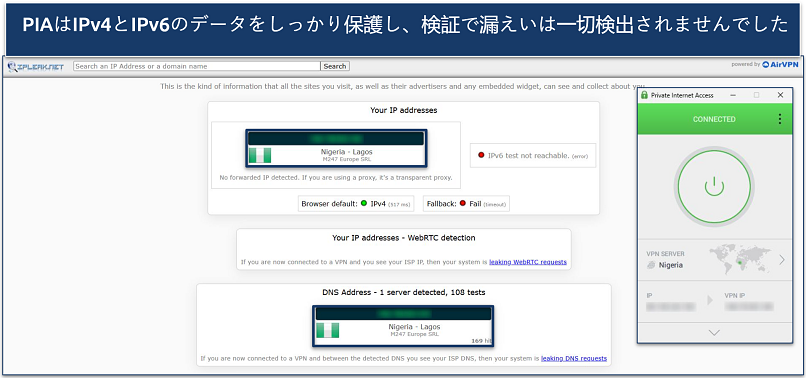
Task: Focus the IP address search field
Action: (197, 66)
